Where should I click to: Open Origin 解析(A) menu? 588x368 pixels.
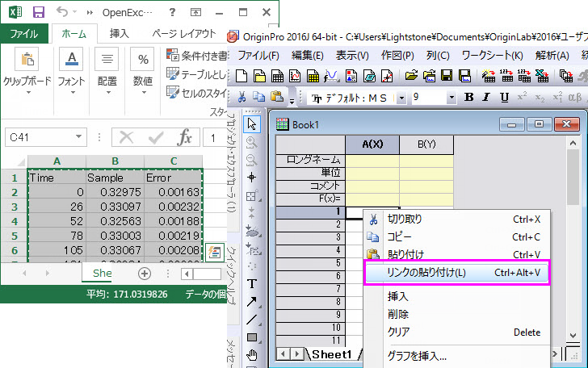[x=552, y=56]
